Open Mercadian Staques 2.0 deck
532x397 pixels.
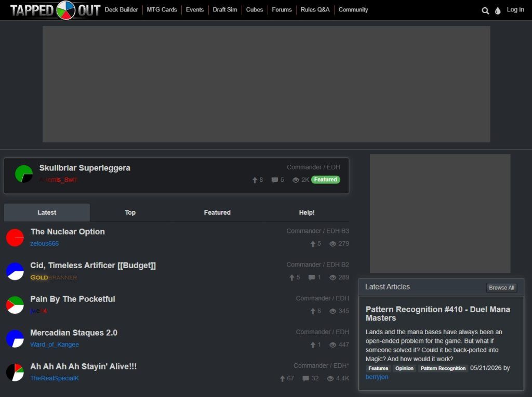[74, 333]
